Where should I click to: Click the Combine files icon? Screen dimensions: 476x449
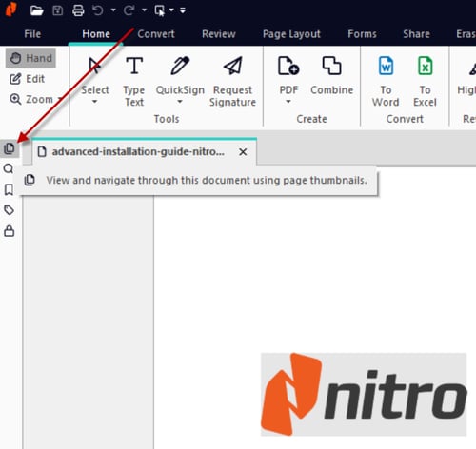pyautogui.click(x=331, y=66)
